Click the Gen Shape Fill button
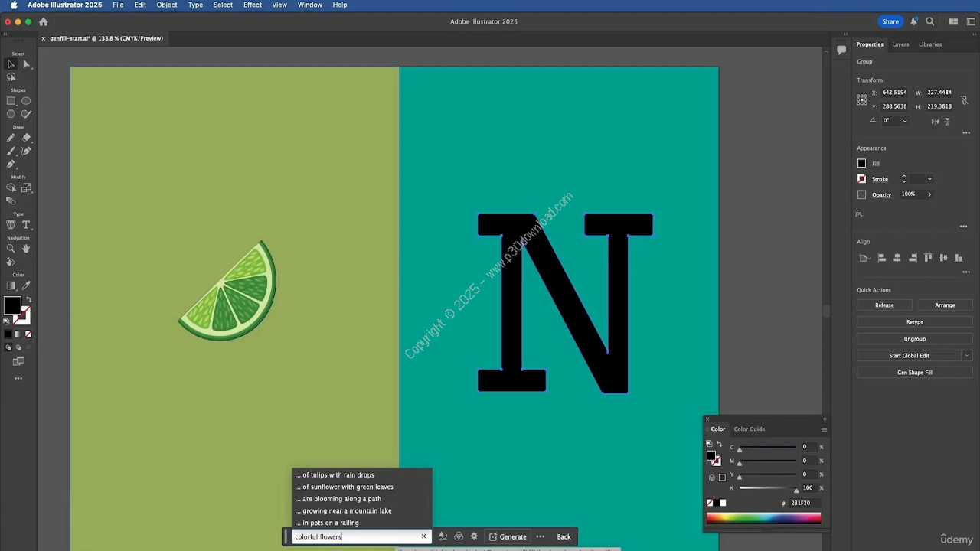 [x=914, y=373]
